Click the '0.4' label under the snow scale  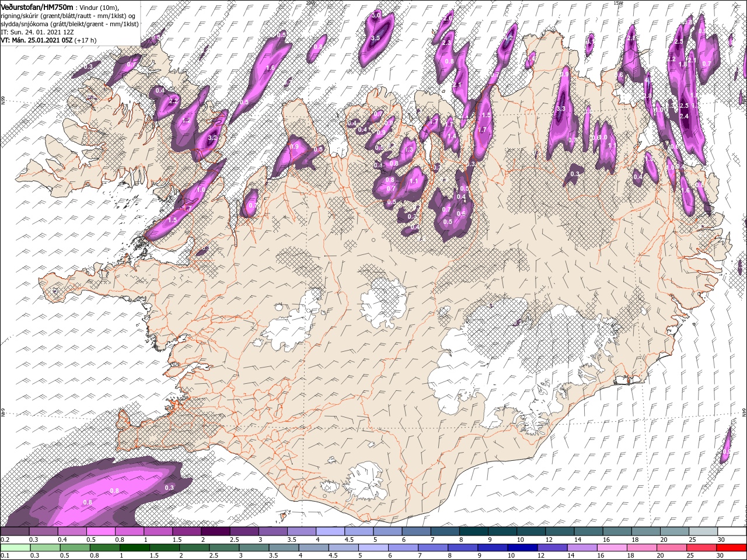62,540
